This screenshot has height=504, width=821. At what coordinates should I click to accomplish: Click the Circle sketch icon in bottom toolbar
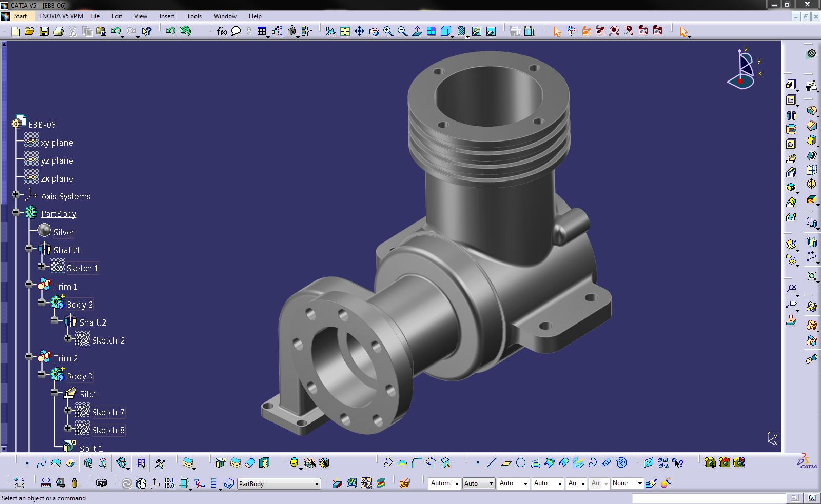pyautogui.click(x=521, y=463)
